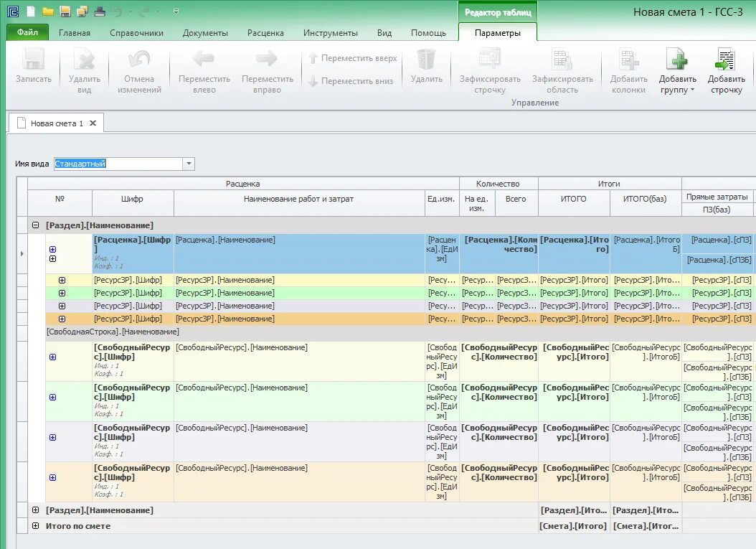Image resolution: width=756 pixels, height=549 pixels.
Task: Select the [Расценка].[Наименование] cell
Action: tap(299, 254)
